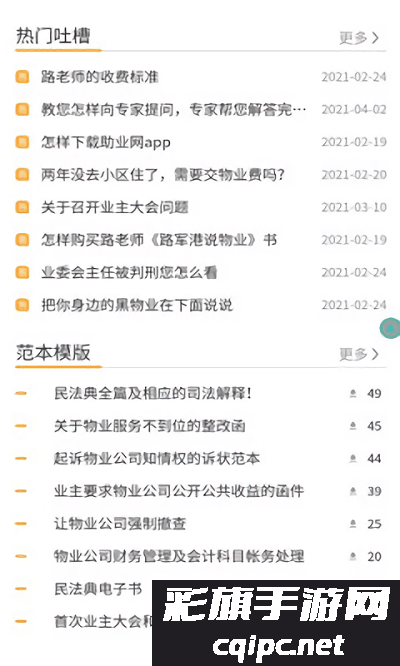Click view count 49
Screen dimensions: 400x666
(374, 394)
